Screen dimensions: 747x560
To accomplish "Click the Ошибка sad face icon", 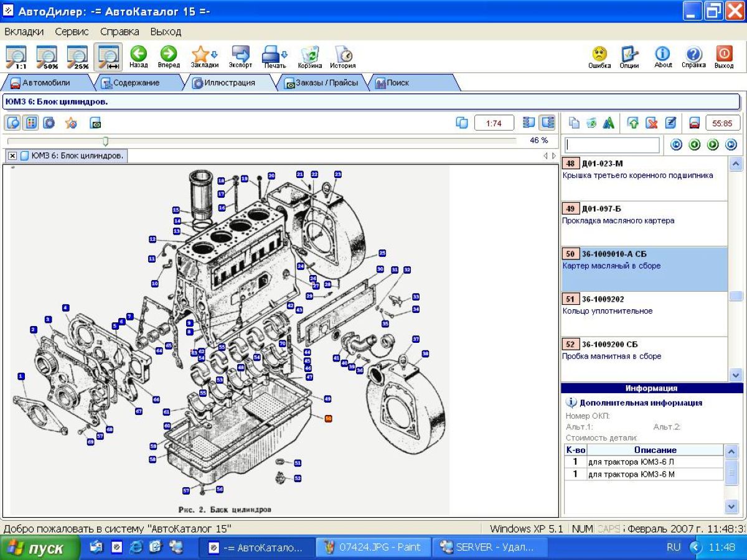I will 599,56.
